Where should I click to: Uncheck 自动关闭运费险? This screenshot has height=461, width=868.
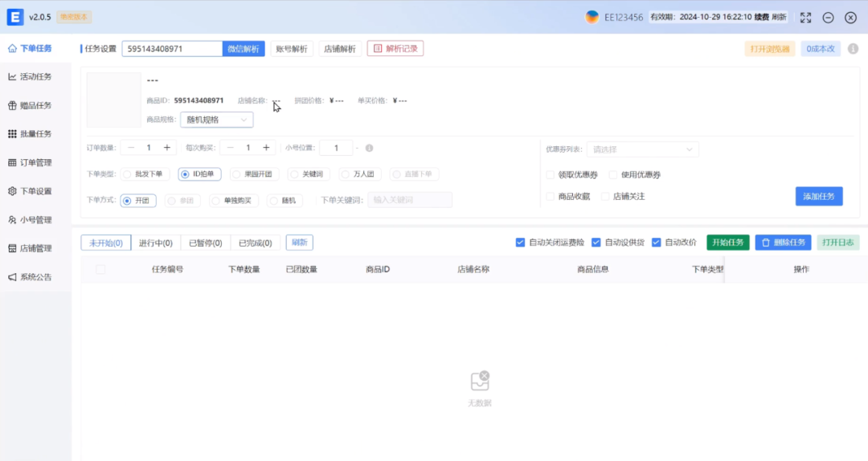pos(520,243)
